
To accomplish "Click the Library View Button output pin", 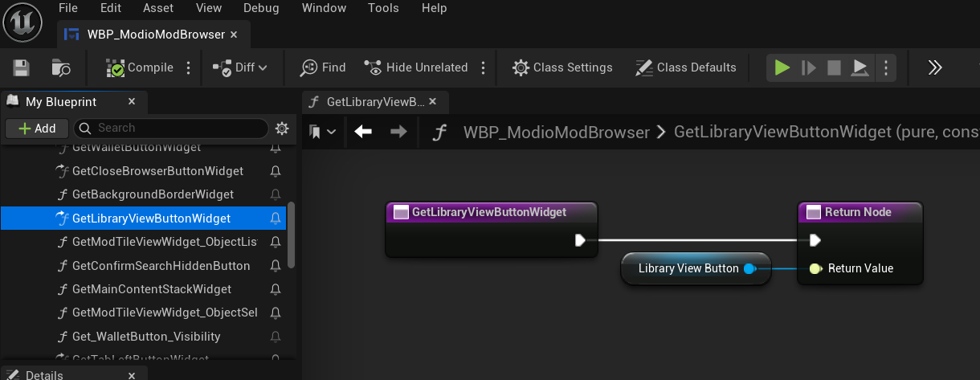I will (x=749, y=268).
